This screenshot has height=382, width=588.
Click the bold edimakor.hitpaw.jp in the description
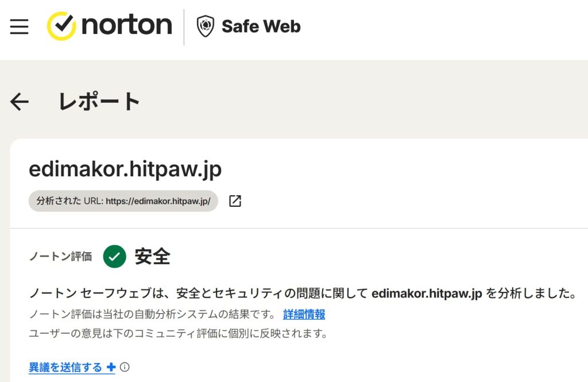tap(427, 294)
